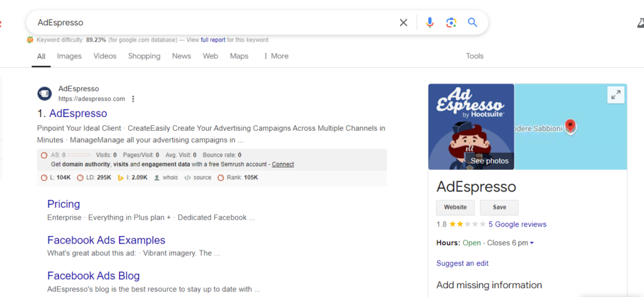Click the Visits: 0 metric

[106, 155]
